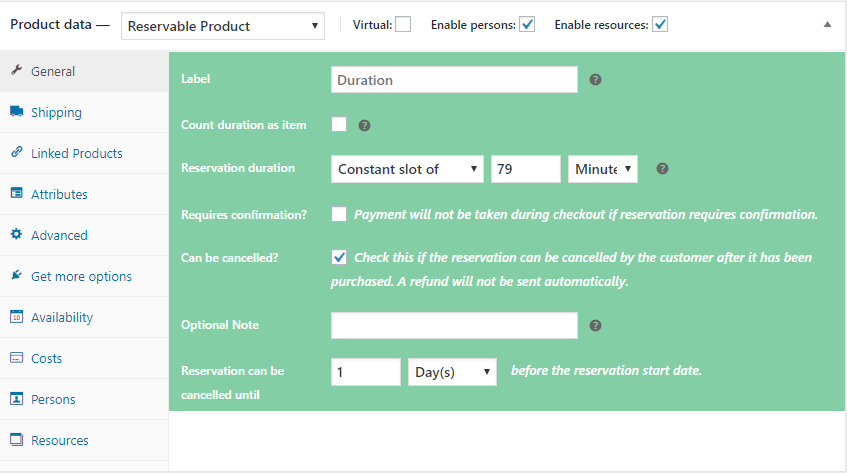Viewport: 847px width, 473px height.
Task: Toggle the Enable persons checkbox
Action: coord(527,25)
